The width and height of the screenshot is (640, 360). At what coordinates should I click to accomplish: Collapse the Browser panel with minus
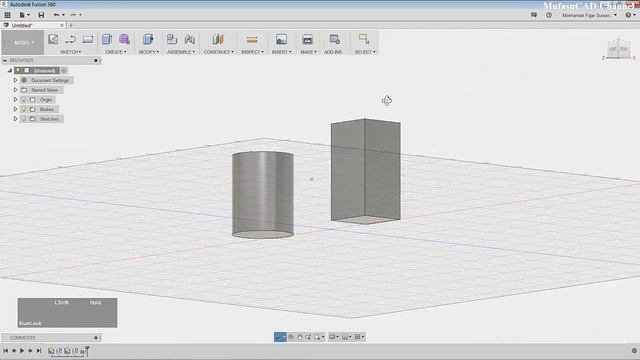(5, 60)
